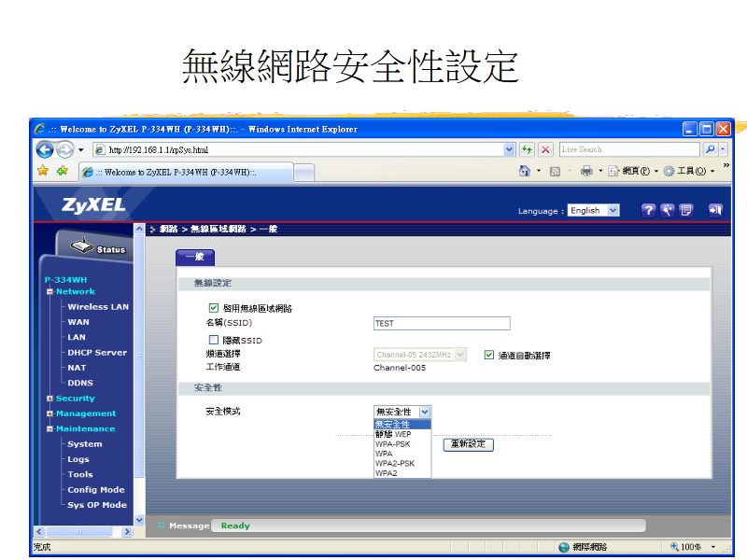Open the Language dropdown set to English

click(593, 211)
